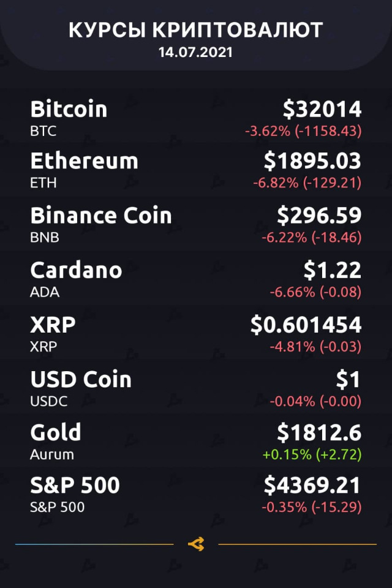Select the Bitcoin name label

pos(69,109)
